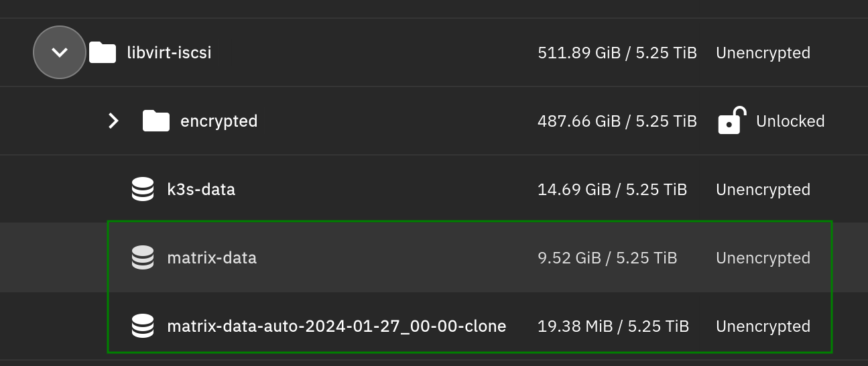868x366 pixels.
Task: Collapse the libvirt-iscsi dataset tree
Action: pyautogui.click(x=60, y=52)
